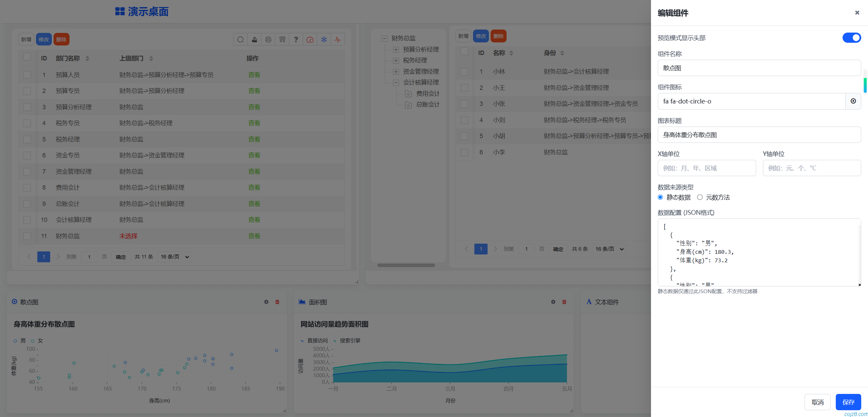Click the red dashboard gauge icon in the toolbar
The width and height of the screenshot is (868, 417).
click(310, 39)
